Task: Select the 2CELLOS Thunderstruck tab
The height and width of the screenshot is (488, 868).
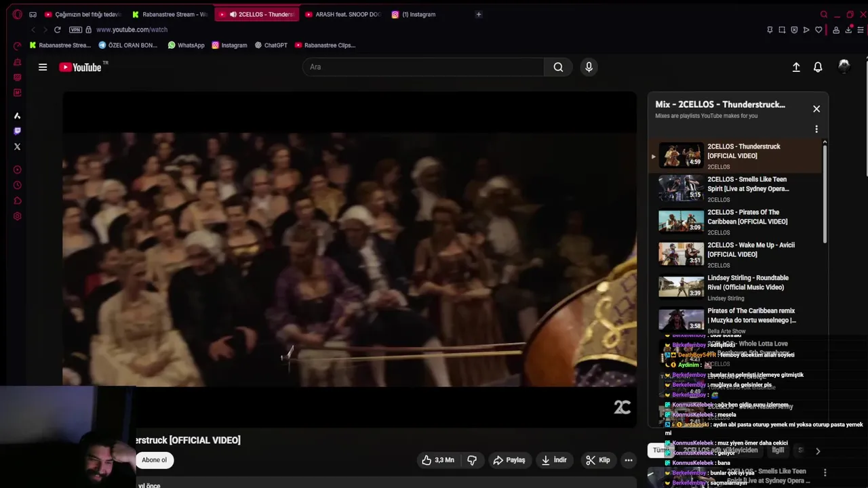Action: click(x=257, y=14)
